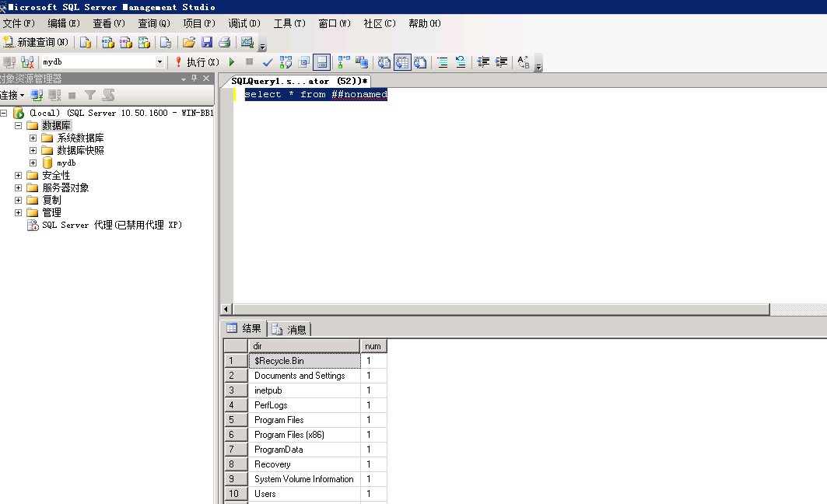Toggle Include Client Statistics
The width and height of the screenshot is (827, 504).
coord(362,62)
